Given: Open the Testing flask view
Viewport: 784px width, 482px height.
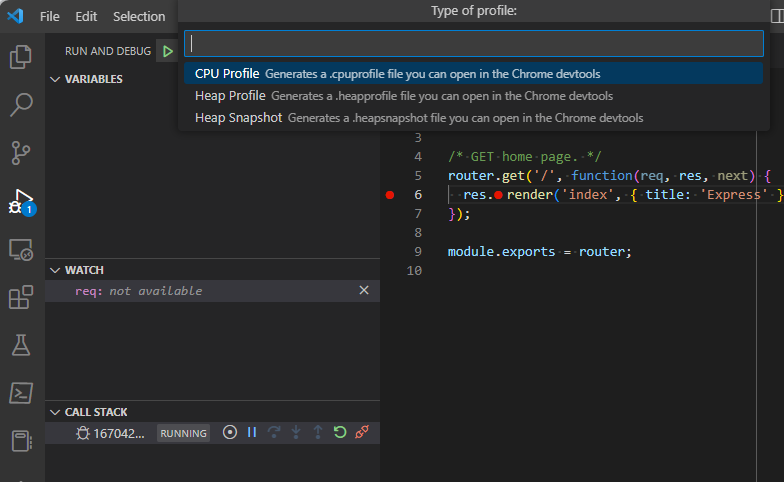Looking at the screenshot, I should 20,345.
